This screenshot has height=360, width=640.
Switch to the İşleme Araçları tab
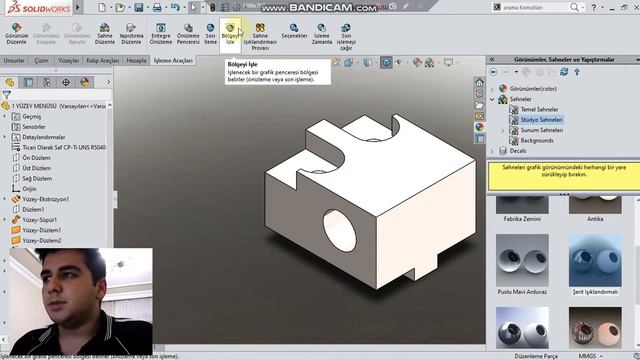point(173,60)
